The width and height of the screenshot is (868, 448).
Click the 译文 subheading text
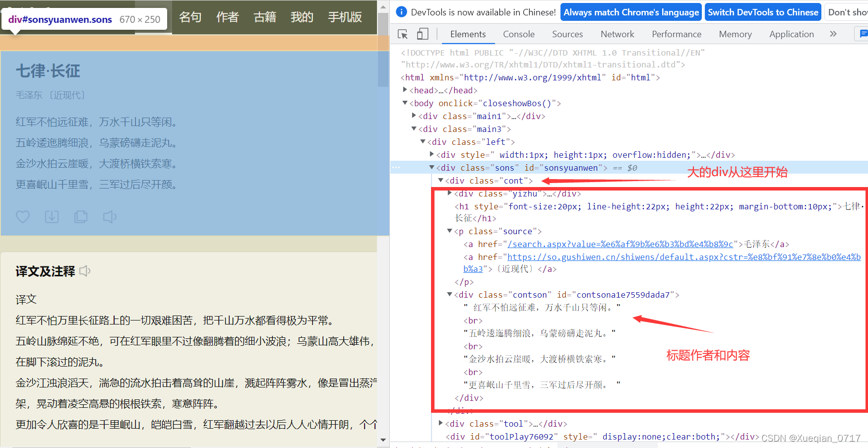(x=26, y=299)
